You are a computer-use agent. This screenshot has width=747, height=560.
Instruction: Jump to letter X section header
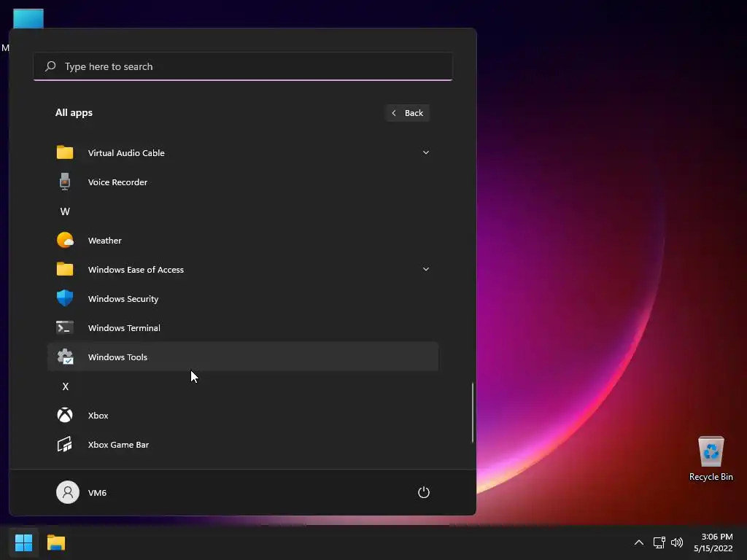pyautogui.click(x=65, y=386)
